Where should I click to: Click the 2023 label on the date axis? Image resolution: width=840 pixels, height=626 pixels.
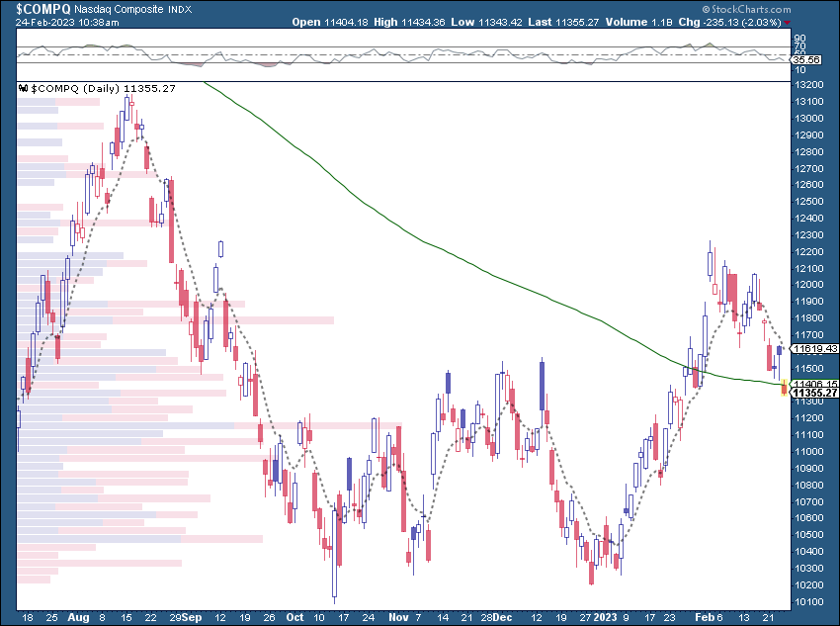[x=605, y=617]
